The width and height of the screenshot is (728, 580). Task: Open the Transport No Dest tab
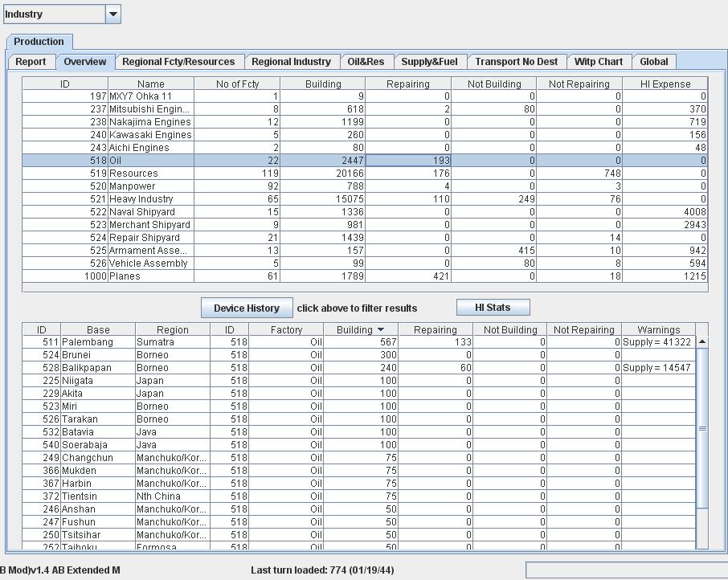point(517,62)
